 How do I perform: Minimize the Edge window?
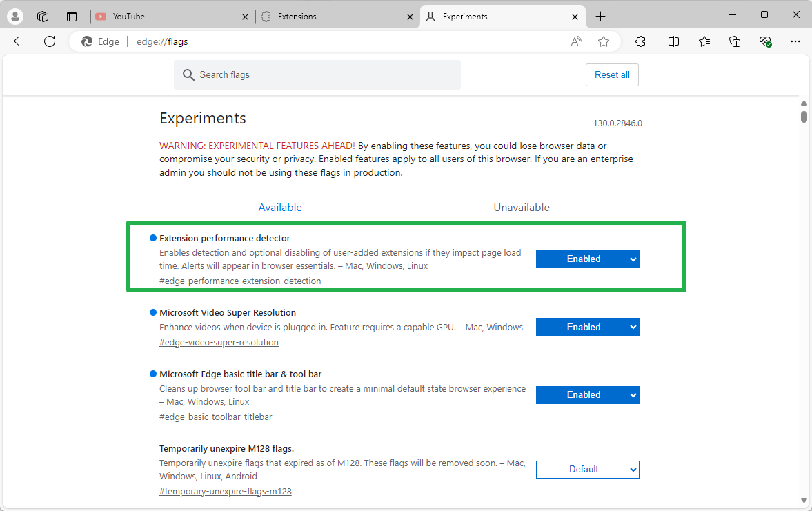(732, 15)
